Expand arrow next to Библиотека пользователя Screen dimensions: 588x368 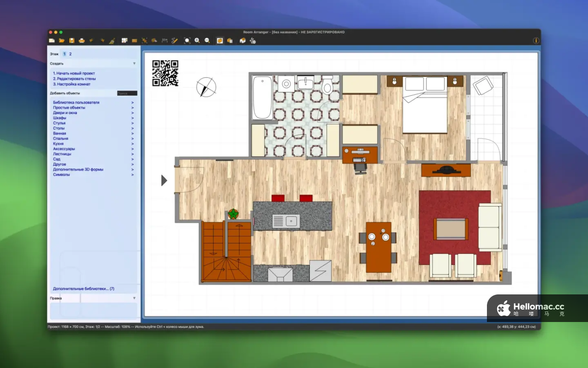click(x=132, y=103)
